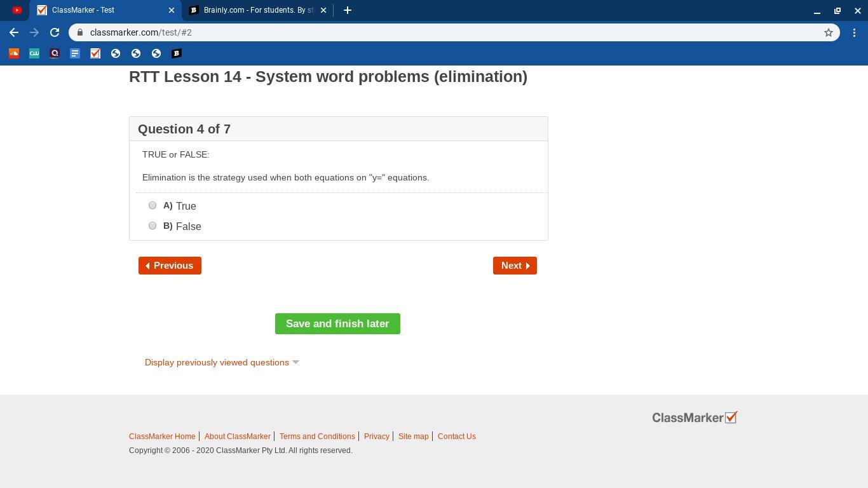Go to the Previous question
The height and width of the screenshot is (488, 868).
[170, 266]
